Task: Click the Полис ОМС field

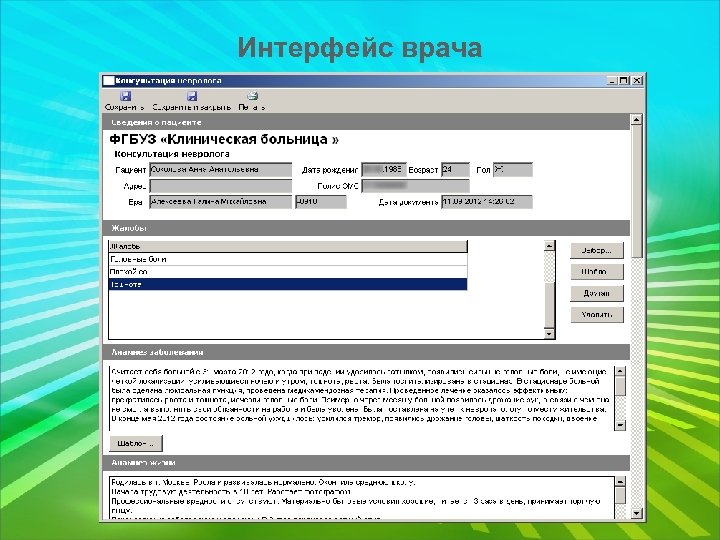Action: point(416,186)
